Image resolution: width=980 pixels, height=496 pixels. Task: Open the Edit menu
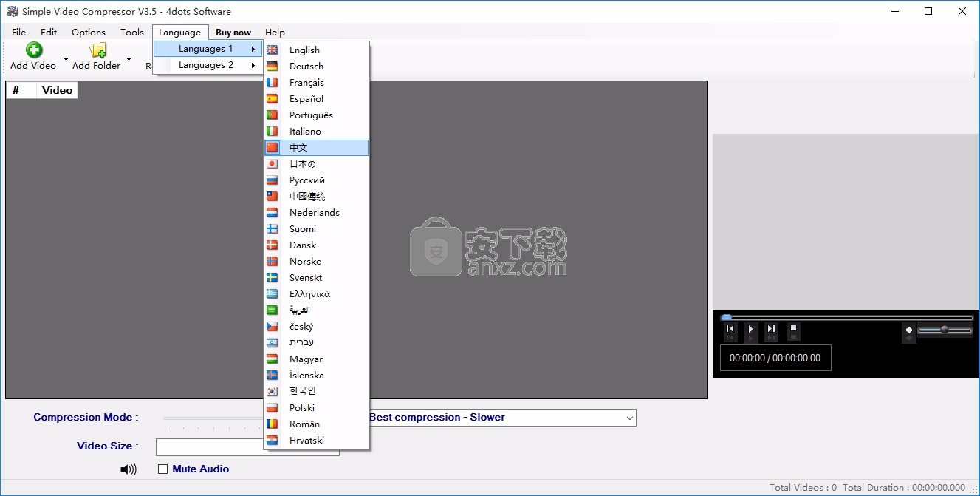coord(49,32)
